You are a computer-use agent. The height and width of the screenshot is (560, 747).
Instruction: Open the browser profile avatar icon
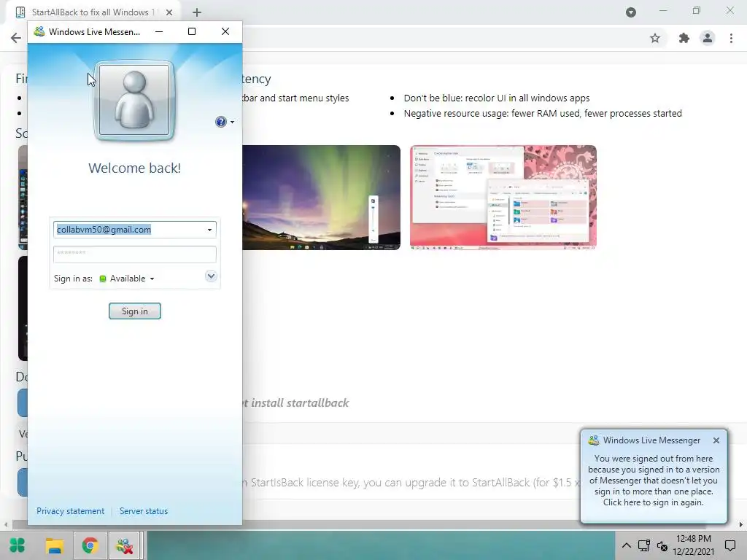tap(708, 38)
